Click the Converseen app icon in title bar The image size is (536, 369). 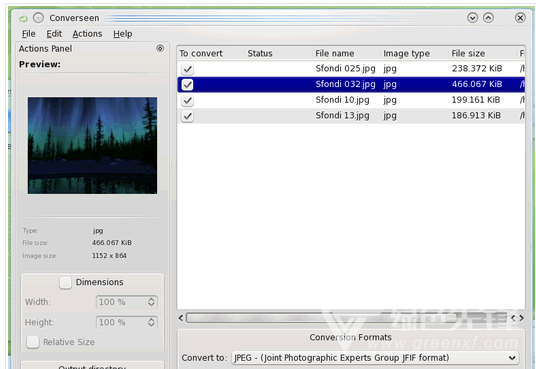(23, 18)
